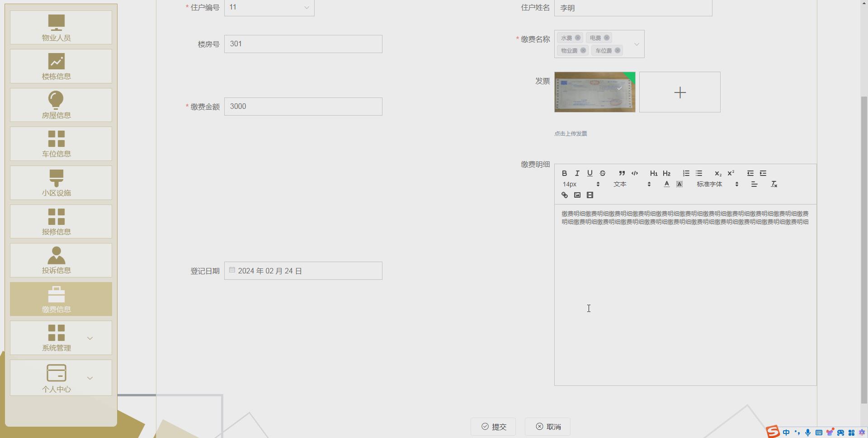Viewport: 868px width, 438px height.
Task: Apply Heading 2 style
Action: (666, 173)
